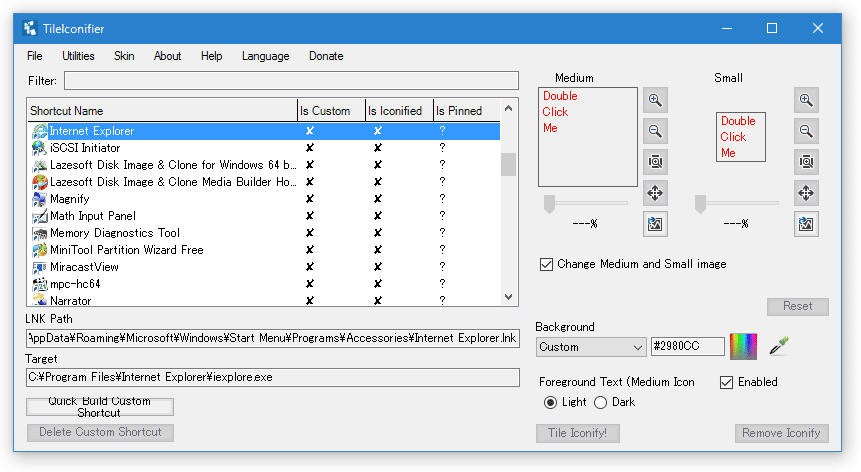Zoom out the Small icon preview
This screenshot has height=472, width=861.
click(806, 131)
